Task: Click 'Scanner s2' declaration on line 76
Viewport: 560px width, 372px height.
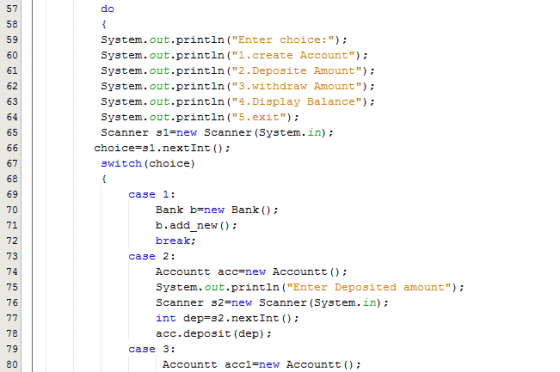Action: click(x=272, y=303)
